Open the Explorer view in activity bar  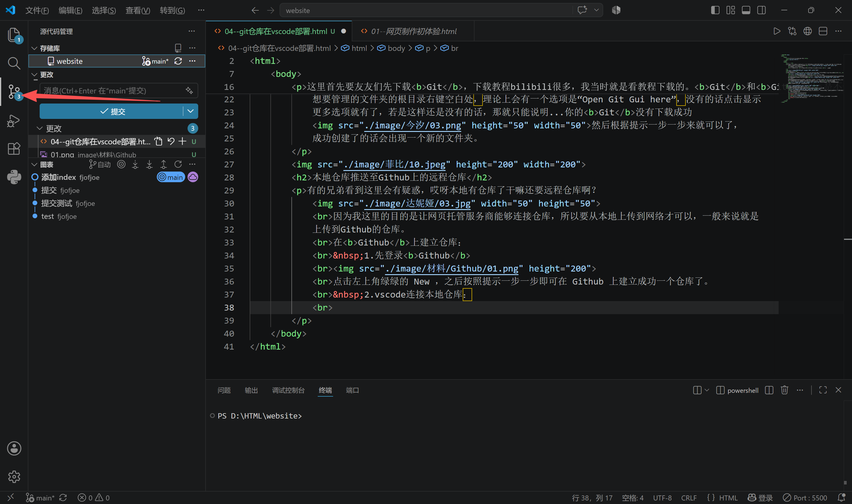14,35
